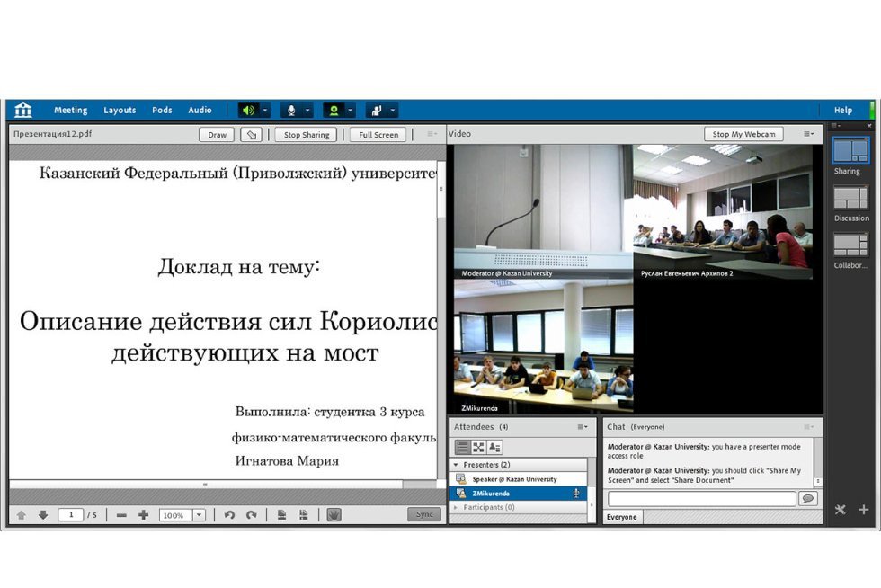This screenshot has height=588, width=881.
Task: Open the Pods menu
Action: coord(162,110)
